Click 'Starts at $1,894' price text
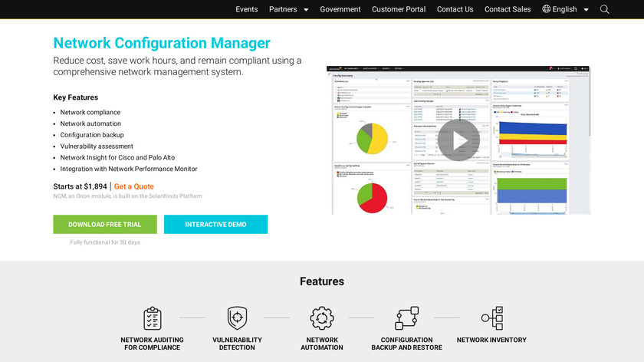Screen dimensions: 644x362 click(80, 186)
